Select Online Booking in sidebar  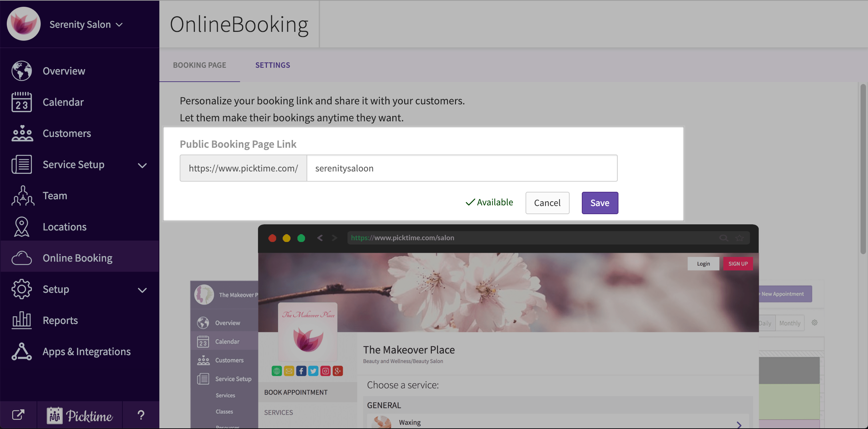(77, 258)
